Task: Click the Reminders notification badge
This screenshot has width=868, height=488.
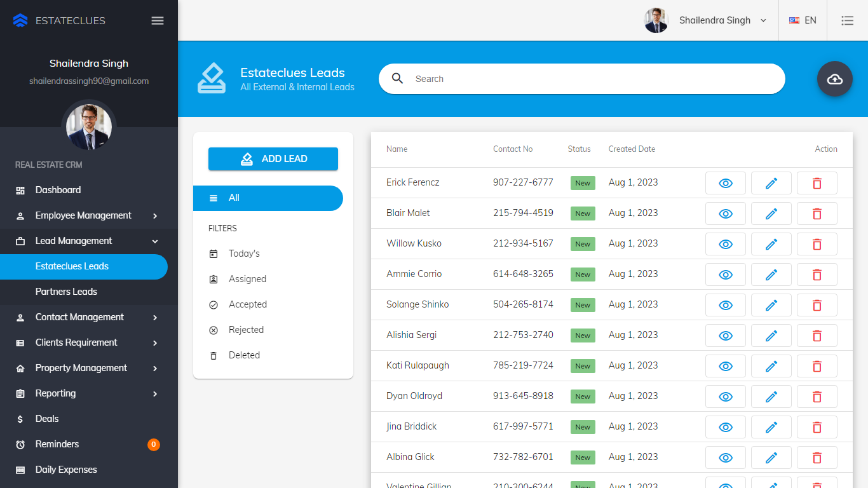Action: pyautogui.click(x=153, y=444)
